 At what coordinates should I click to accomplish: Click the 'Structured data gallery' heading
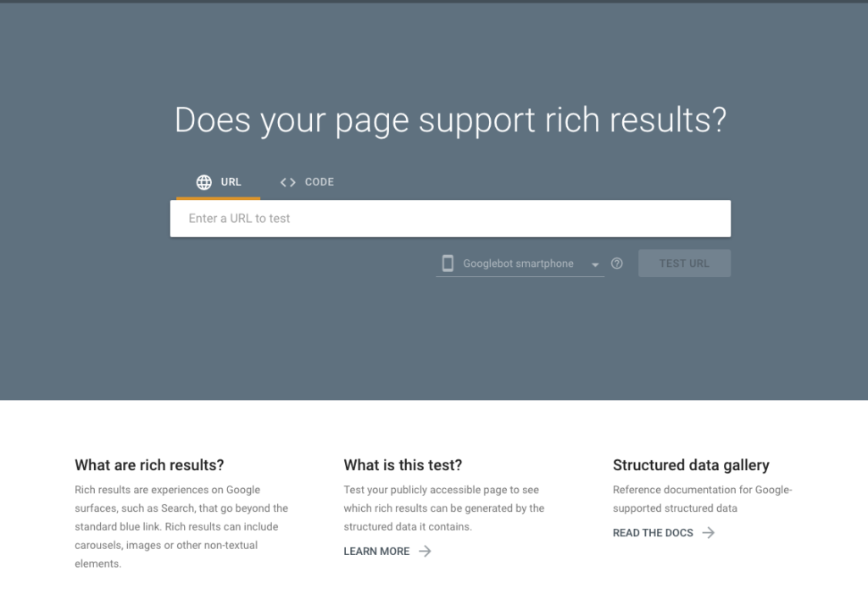(691, 465)
